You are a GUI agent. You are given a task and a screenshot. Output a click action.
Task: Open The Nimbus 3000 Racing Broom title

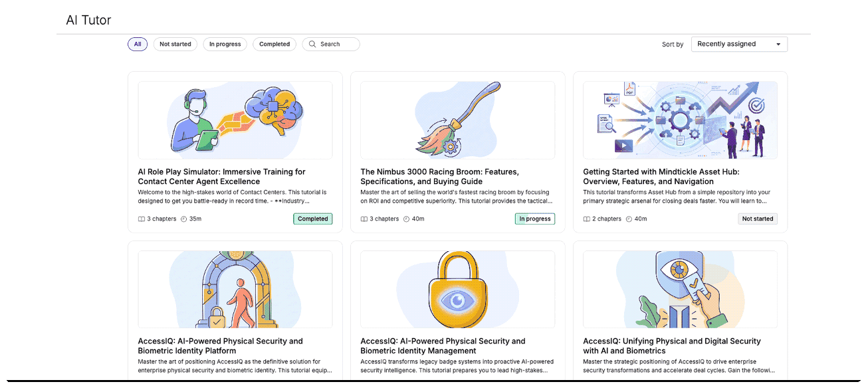point(440,177)
